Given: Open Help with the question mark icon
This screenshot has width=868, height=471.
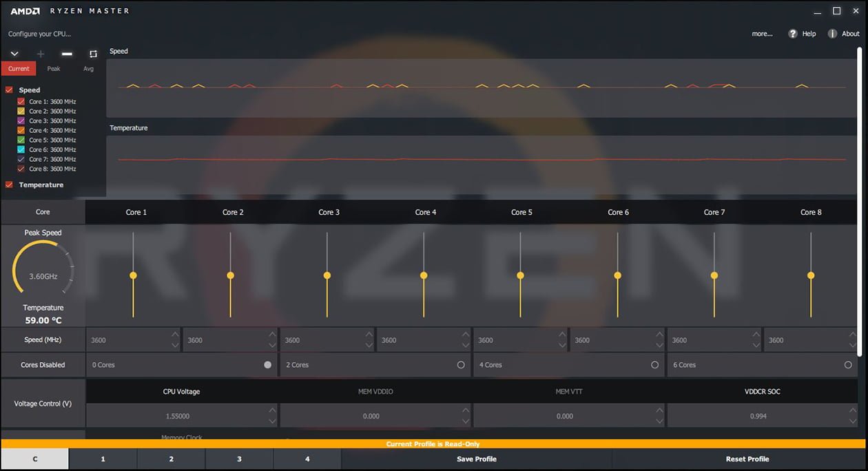Looking at the screenshot, I should click(793, 33).
